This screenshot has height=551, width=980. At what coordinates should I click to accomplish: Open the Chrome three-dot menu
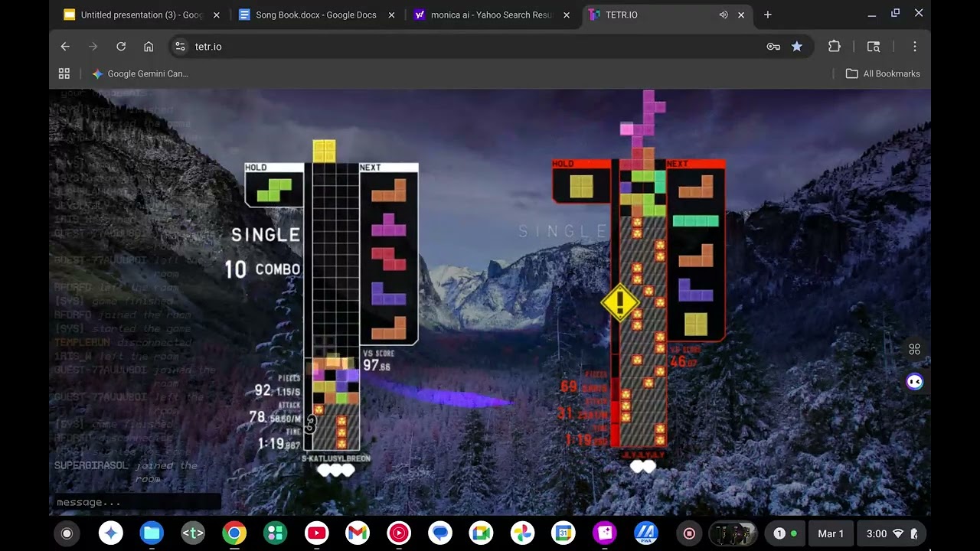[914, 47]
